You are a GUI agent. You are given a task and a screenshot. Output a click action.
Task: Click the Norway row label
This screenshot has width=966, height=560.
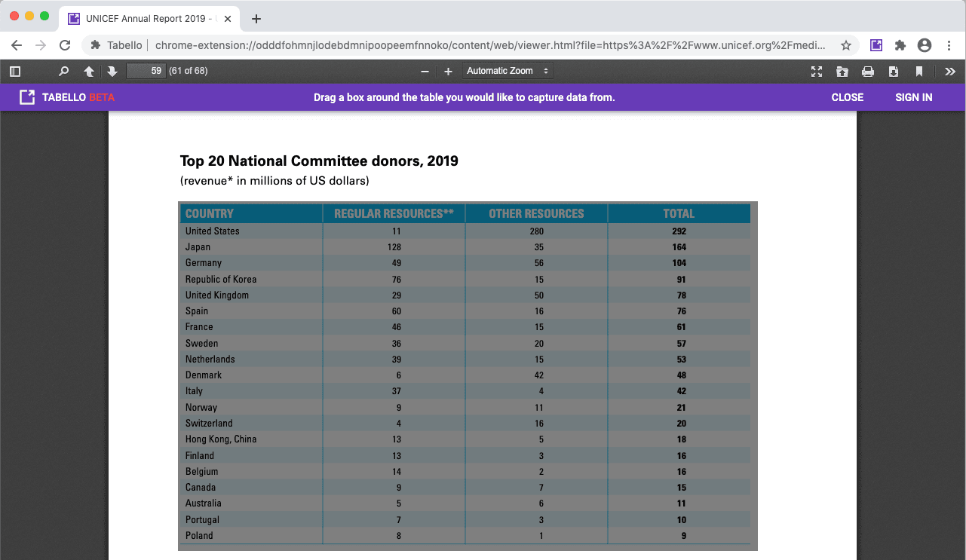[201, 408]
